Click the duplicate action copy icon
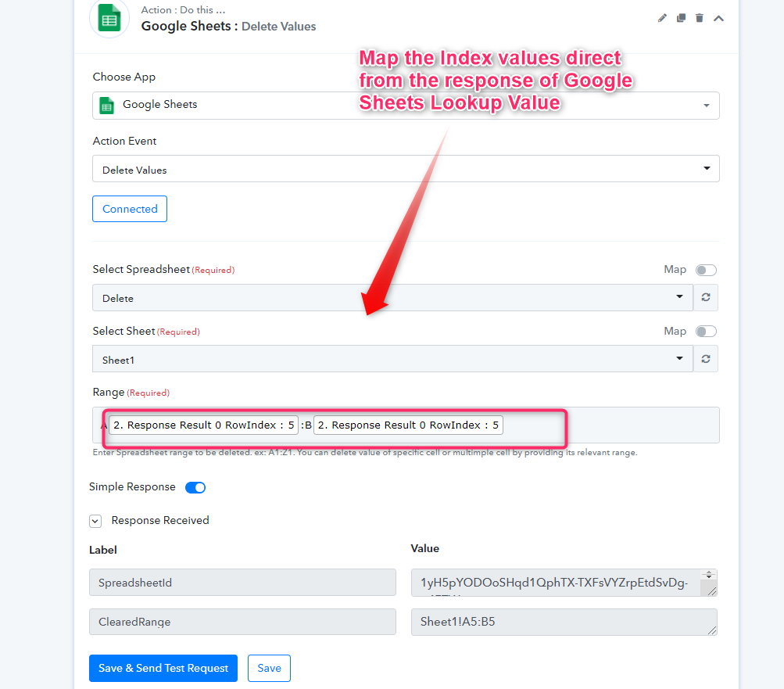This screenshot has width=784, height=689. (681, 19)
